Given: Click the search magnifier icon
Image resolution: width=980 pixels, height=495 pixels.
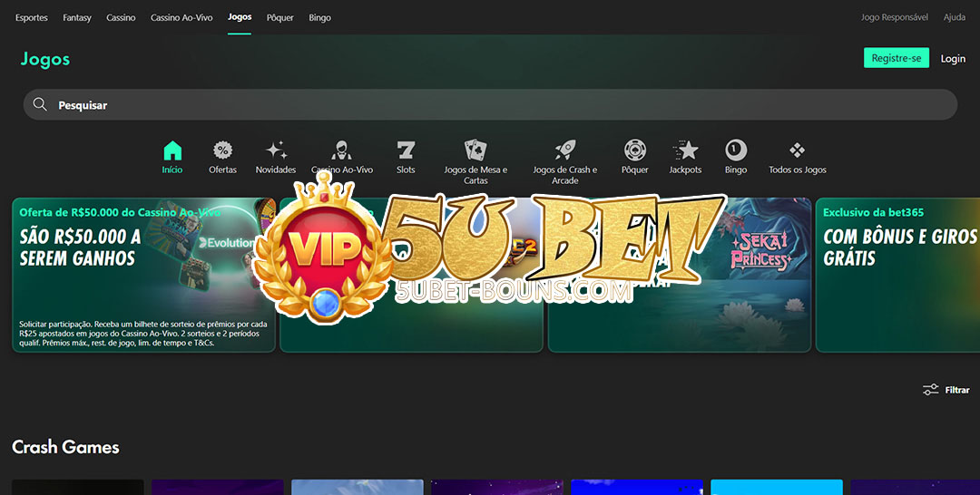Looking at the screenshot, I should (x=40, y=104).
